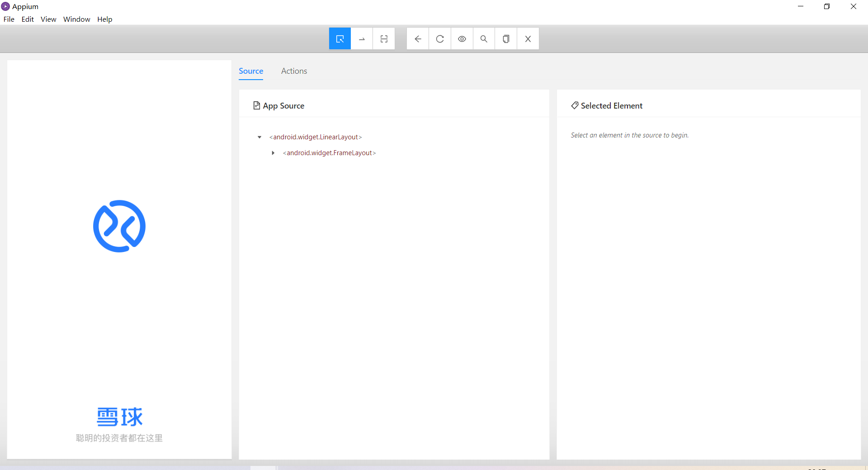Refresh the source and screenshot

tap(440, 39)
